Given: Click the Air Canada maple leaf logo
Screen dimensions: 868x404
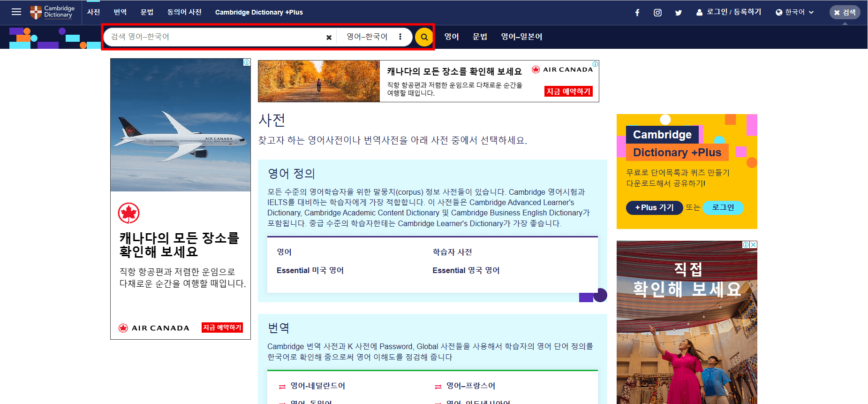Looking at the screenshot, I should coord(128,213).
